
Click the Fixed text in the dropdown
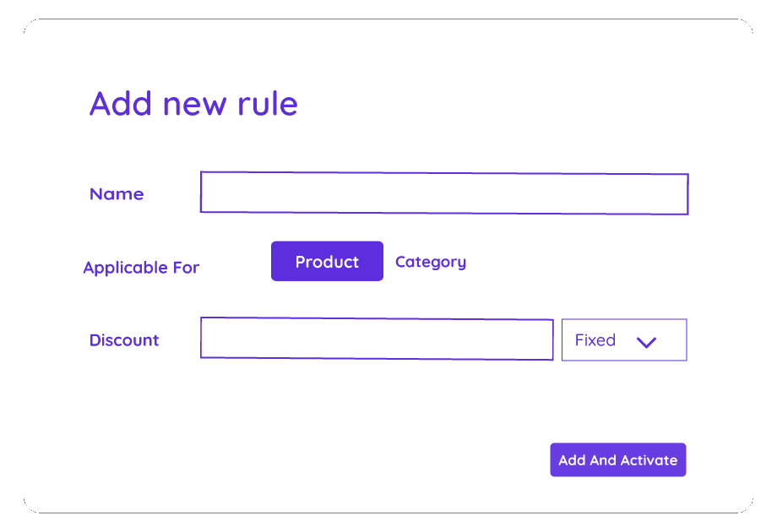point(595,340)
